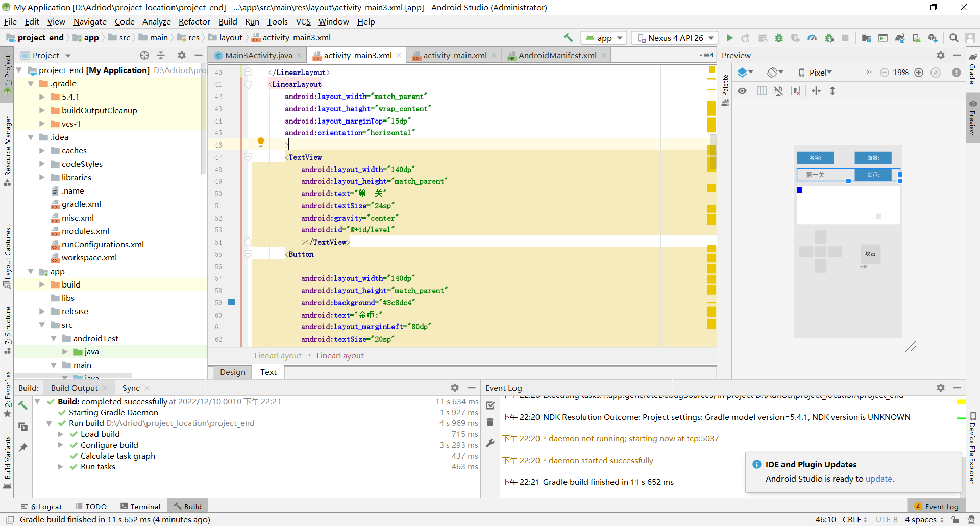Open the Terminal tool button
Image resolution: width=980 pixels, height=526 pixels.
click(140, 506)
